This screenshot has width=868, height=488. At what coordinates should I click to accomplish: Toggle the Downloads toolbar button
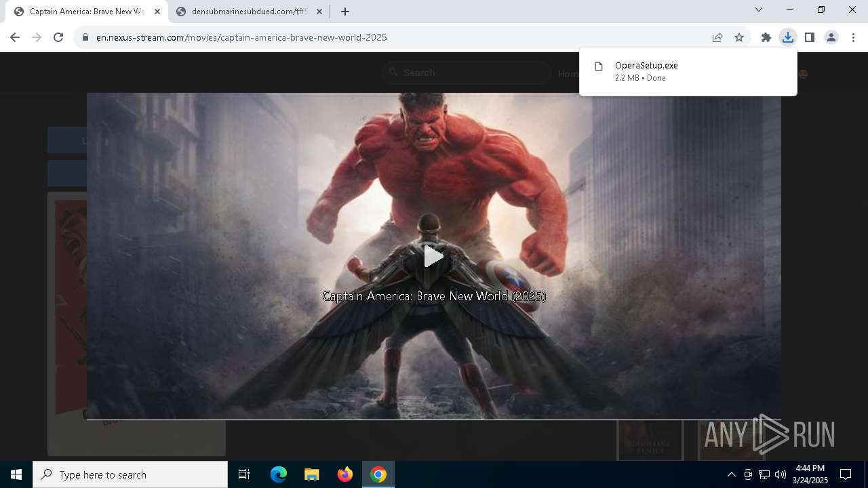(788, 37)
